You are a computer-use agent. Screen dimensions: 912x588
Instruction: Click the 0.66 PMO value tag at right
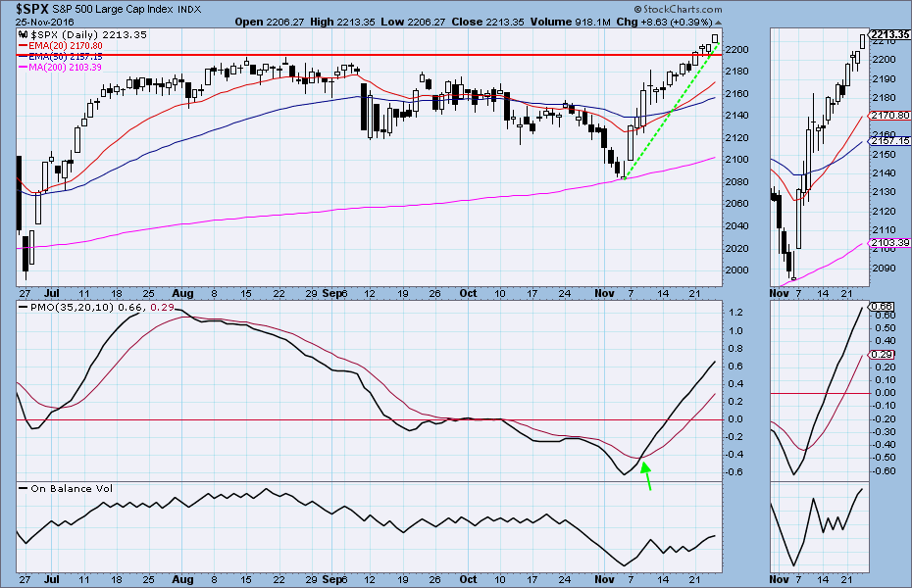pos(880,306)
